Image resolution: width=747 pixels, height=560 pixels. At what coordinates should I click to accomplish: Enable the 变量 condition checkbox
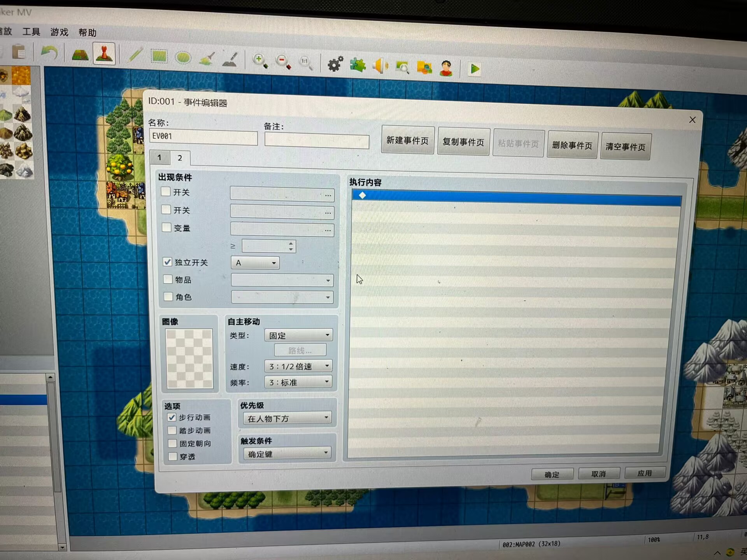167,227
